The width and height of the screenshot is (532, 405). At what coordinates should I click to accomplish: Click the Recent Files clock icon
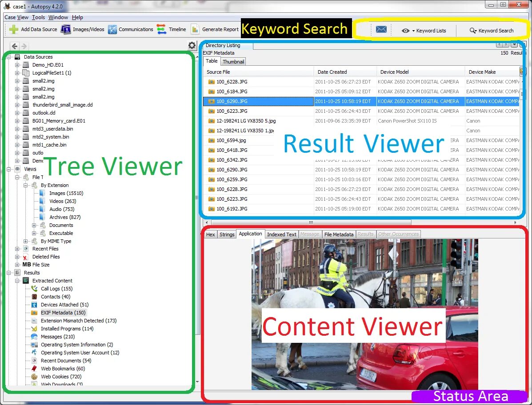pyautogui.click(x=26, y=249)
